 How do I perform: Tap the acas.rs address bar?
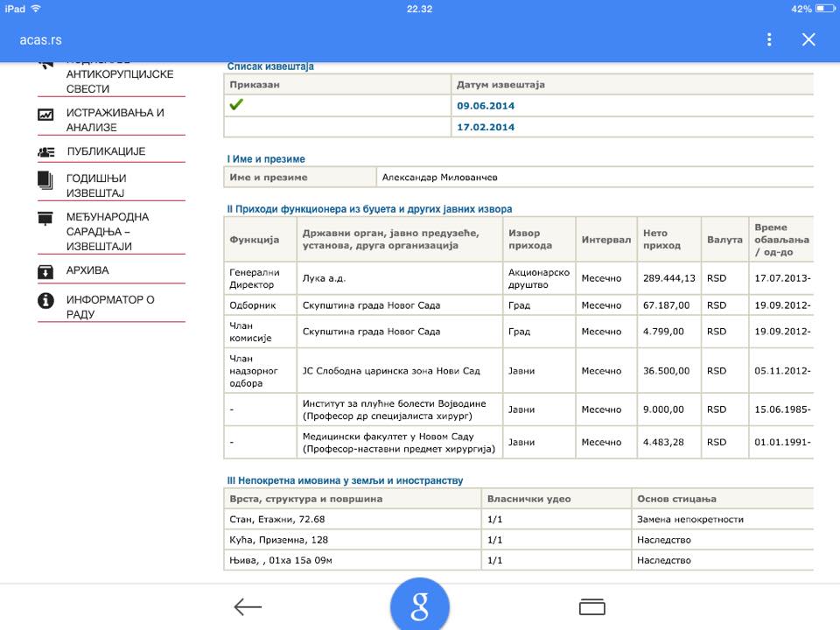click(x=41, y=40)
